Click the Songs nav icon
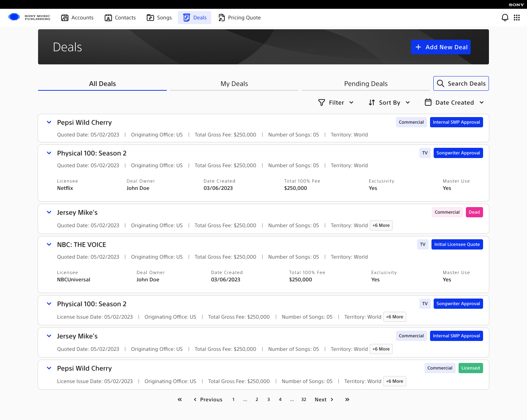Viewport: 527px width, 420px height. click(x=150, y=18)
